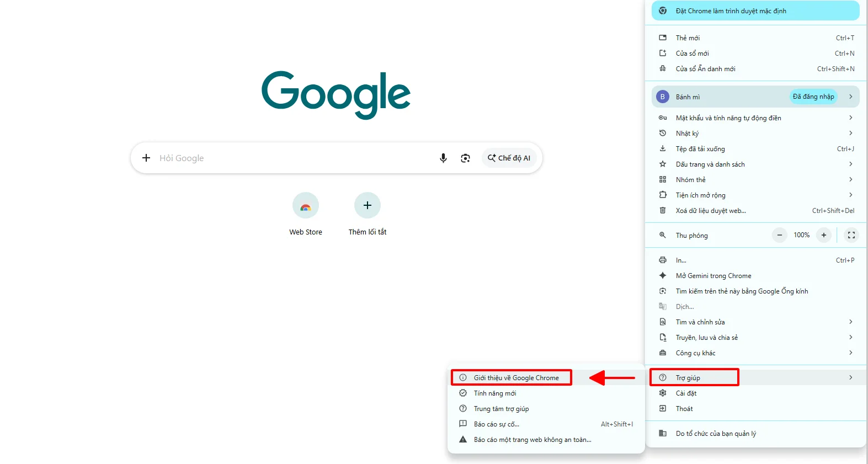Viewport: 868px width, 464px height.
Task: Click the printer icon next to In
Action: 663,260
